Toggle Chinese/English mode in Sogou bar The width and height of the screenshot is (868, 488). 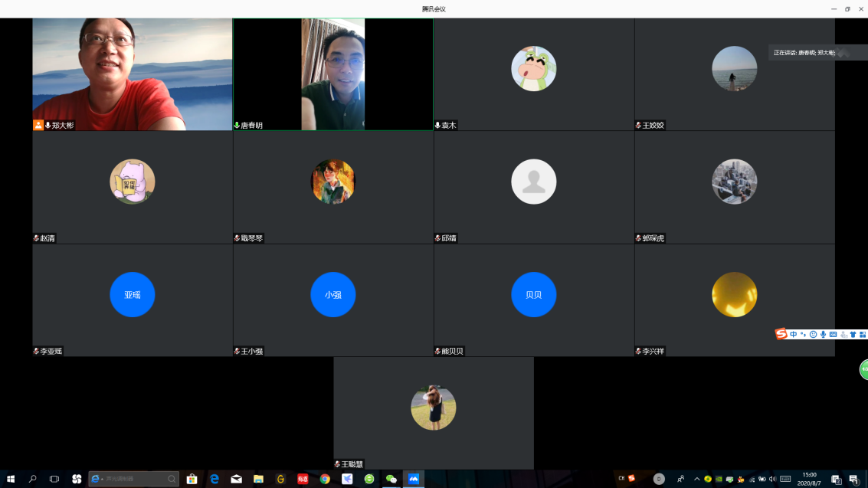pos(793,334)
